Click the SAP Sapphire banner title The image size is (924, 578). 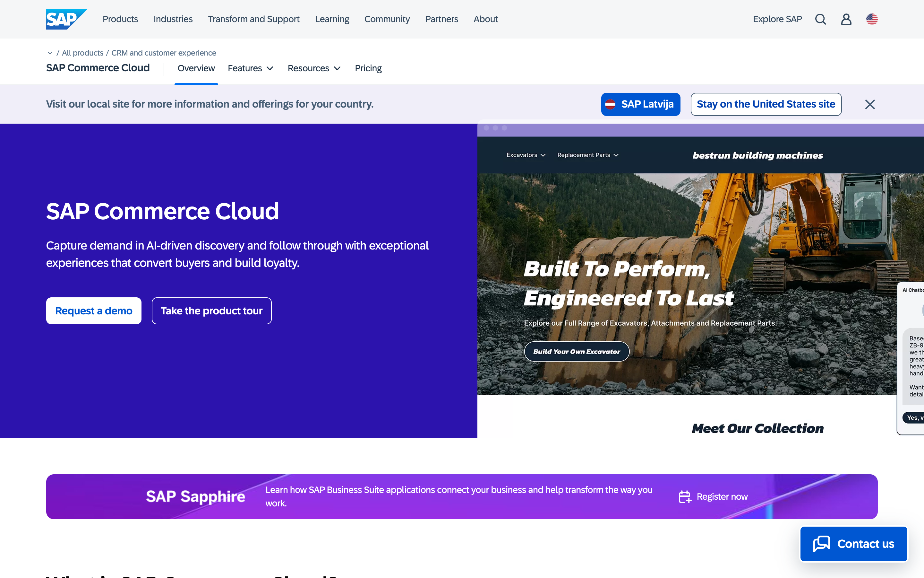[195, 496]
